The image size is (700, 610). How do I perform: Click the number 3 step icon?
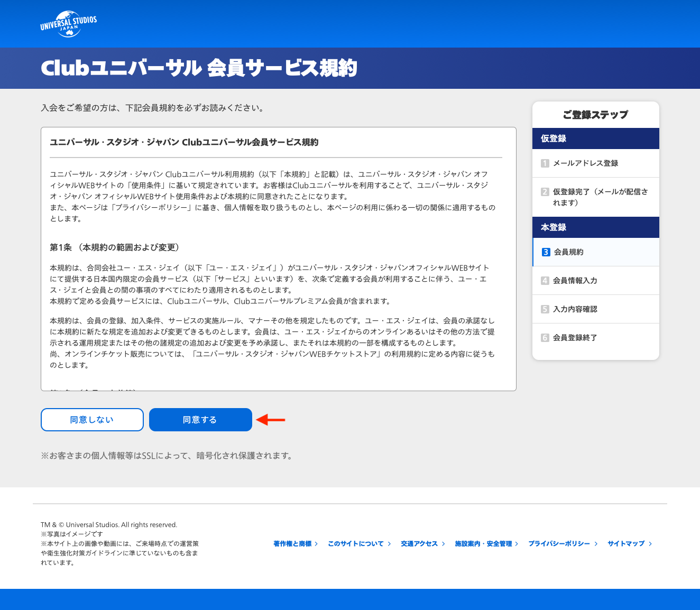tap(546, 252)
